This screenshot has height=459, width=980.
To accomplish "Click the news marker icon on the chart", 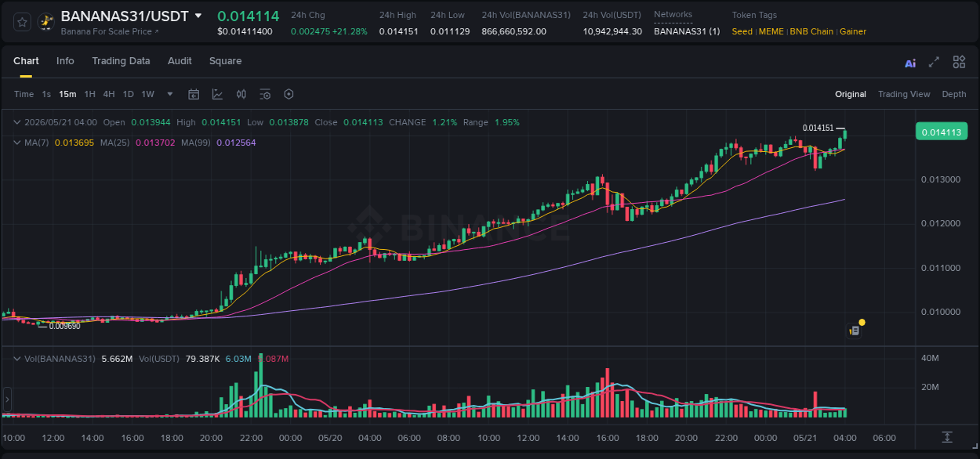I will click(x=855, y=331).
